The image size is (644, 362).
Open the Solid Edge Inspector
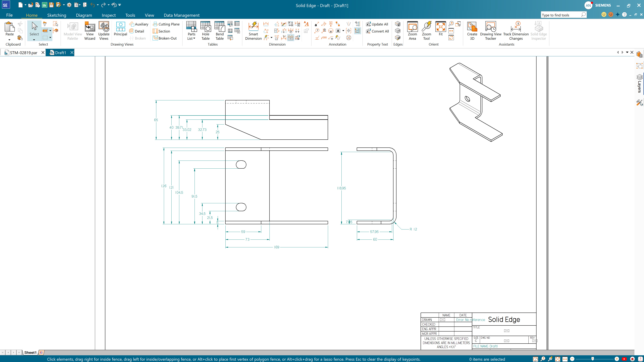538,31
